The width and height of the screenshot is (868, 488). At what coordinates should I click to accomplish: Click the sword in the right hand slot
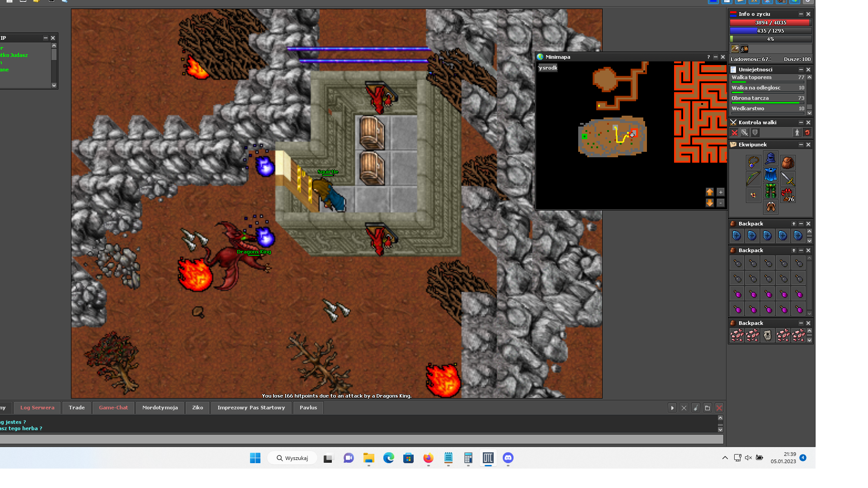(x=788, y=179)
